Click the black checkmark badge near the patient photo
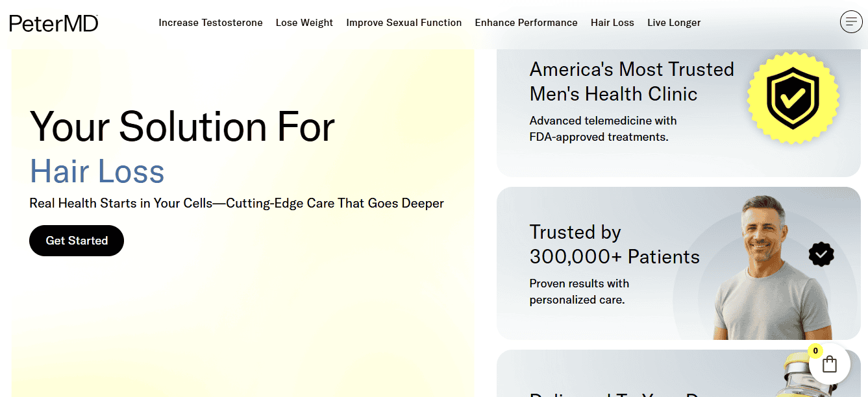 click(821, 254)
